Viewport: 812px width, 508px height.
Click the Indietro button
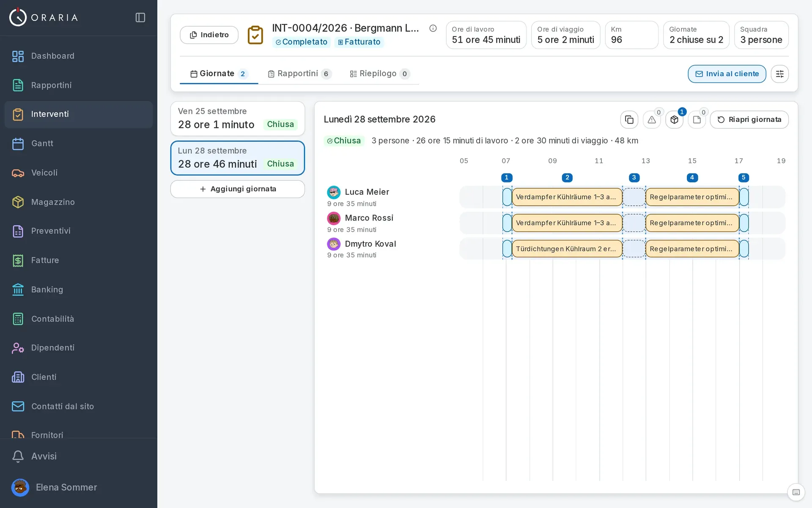click(x=209, y=35)
